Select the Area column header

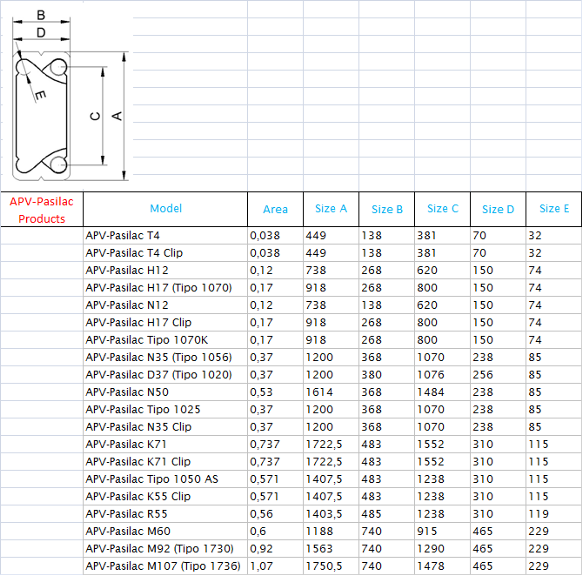click(275, 209)
